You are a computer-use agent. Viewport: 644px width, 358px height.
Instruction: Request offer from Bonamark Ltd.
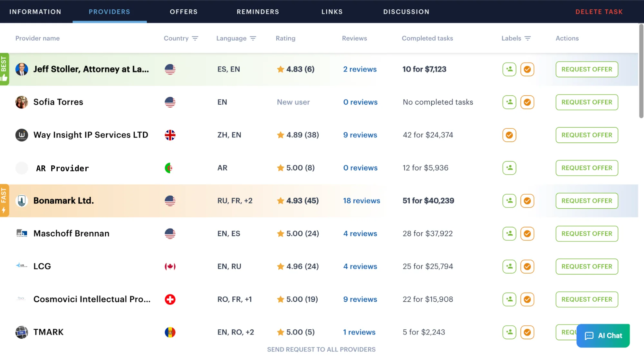[587, 201]
